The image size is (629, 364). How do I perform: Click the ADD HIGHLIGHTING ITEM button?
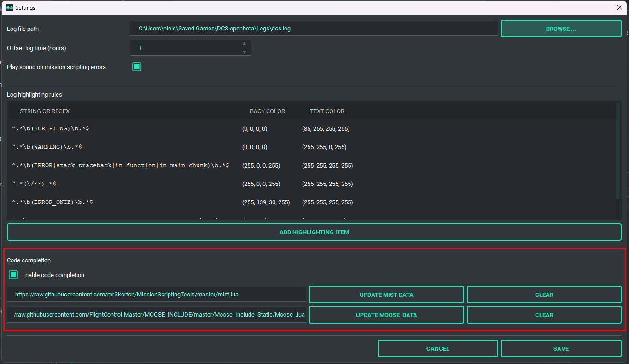click(314, 232)
